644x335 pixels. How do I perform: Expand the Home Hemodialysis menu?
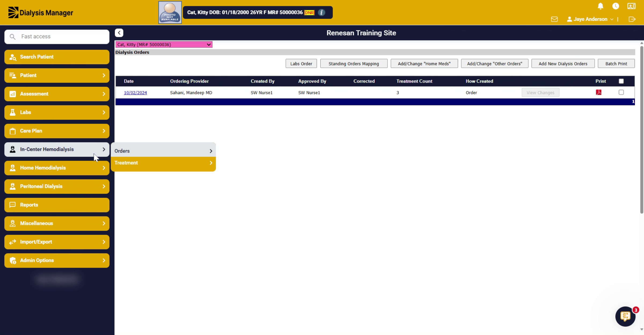point(57,168)
